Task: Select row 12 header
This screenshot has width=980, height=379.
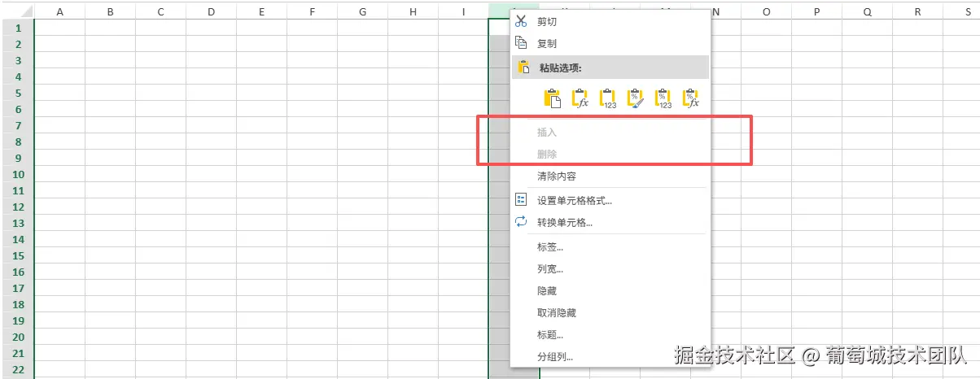Action: 17,207
